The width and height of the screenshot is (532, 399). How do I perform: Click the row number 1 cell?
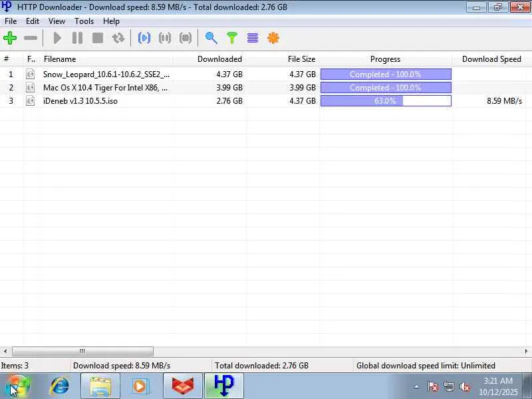pyautogui.click(x=11, y=74)
